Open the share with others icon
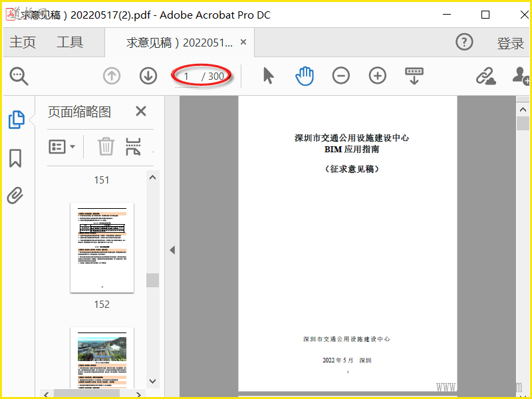The image size is (532, 399). (x=521, y=76)
